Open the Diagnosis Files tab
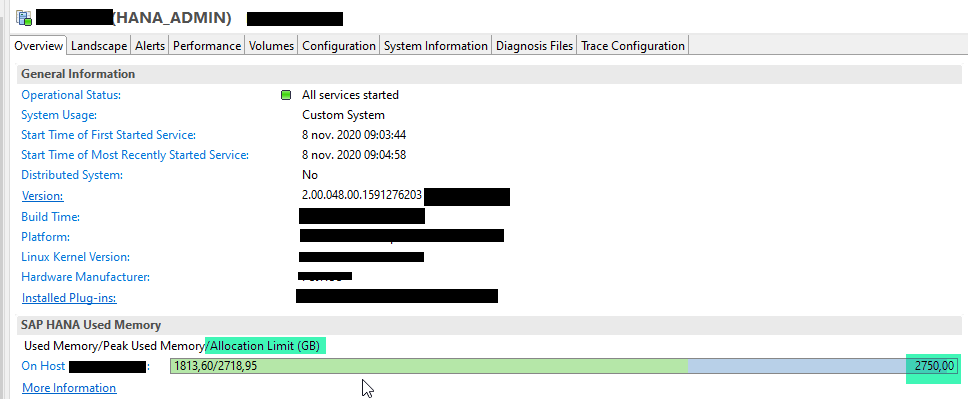The image size is (968, 399). click(535, 46)
